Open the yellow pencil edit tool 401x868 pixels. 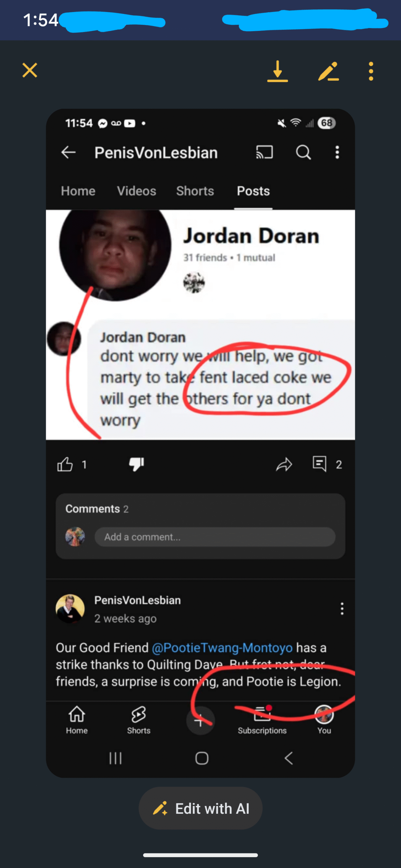(328, 71)
